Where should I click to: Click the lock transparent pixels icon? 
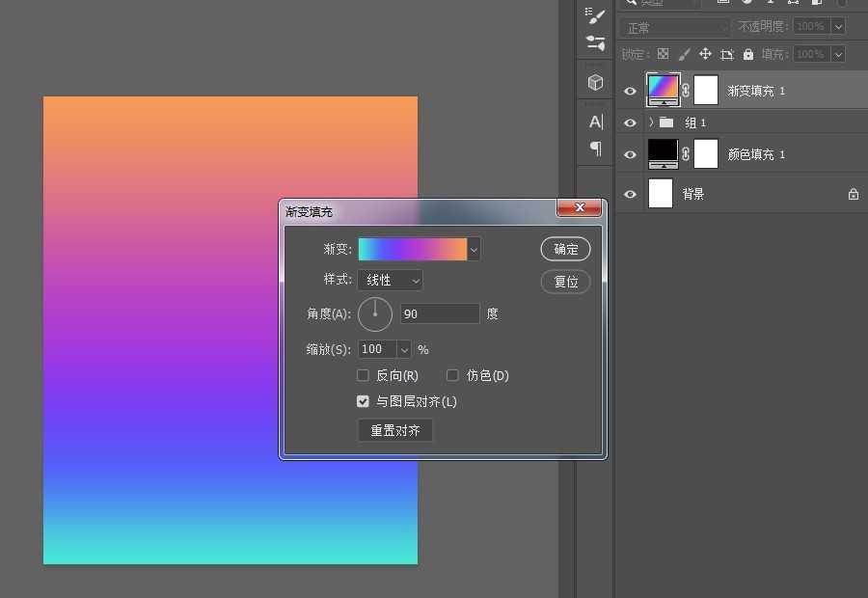(x=663, y=55)
